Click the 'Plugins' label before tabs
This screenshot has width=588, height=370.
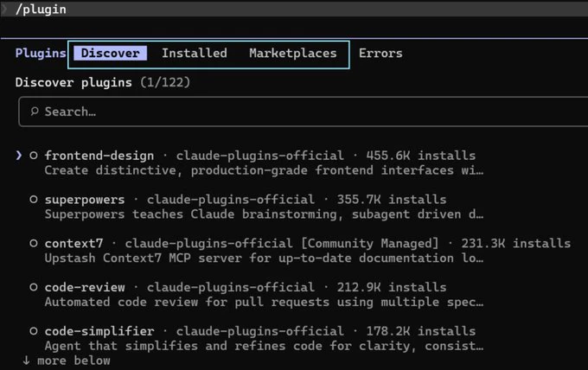pos(41,53)
